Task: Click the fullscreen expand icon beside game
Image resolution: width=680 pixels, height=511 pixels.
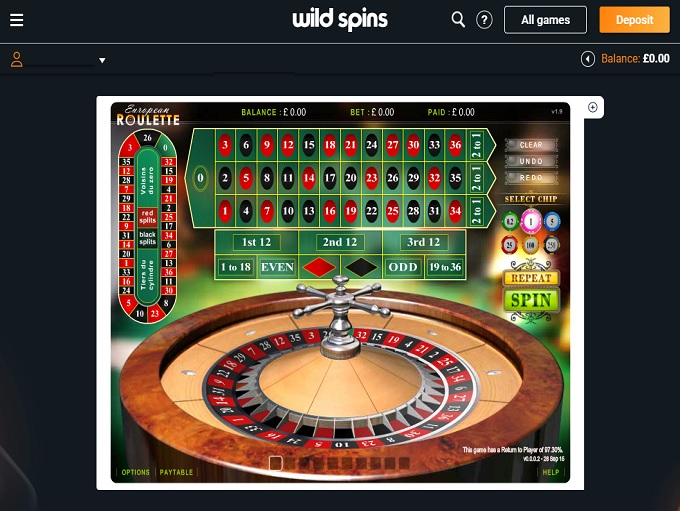Action: (x=592, y=107)
